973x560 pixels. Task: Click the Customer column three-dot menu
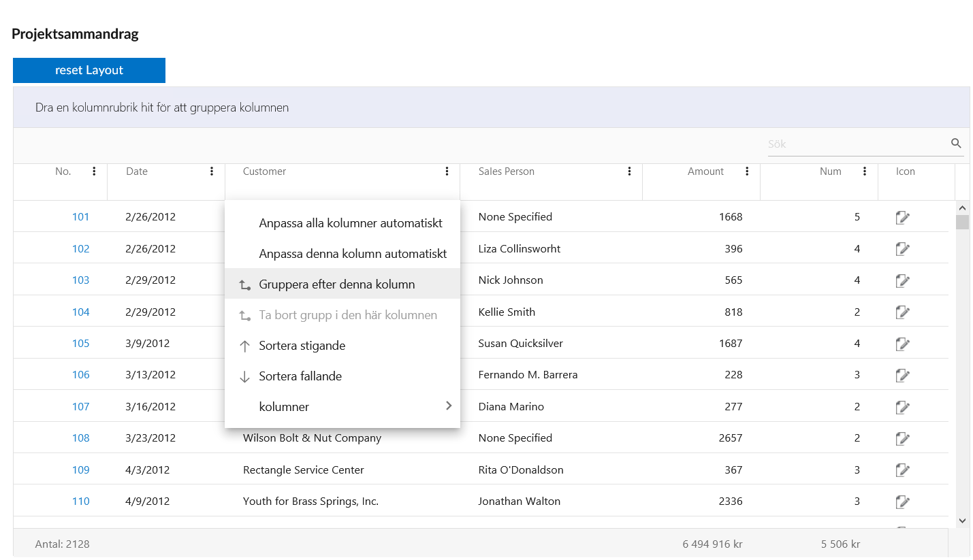447,171
